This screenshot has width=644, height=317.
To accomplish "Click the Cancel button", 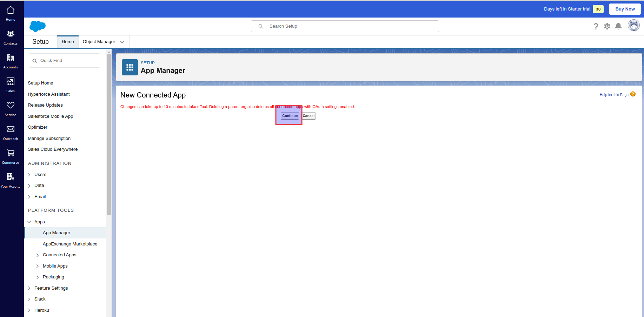I will pos(308,116).
